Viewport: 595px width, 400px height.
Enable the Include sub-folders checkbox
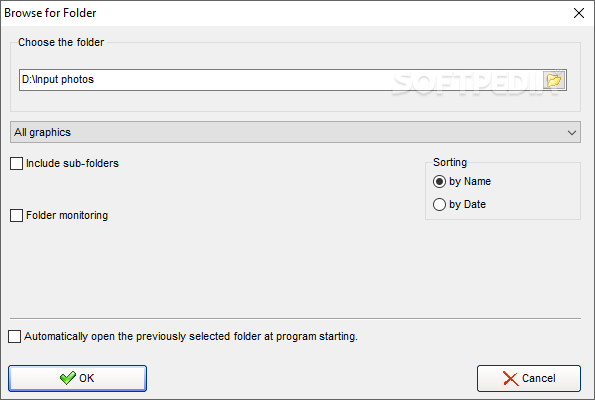click(x=16, y=164)
